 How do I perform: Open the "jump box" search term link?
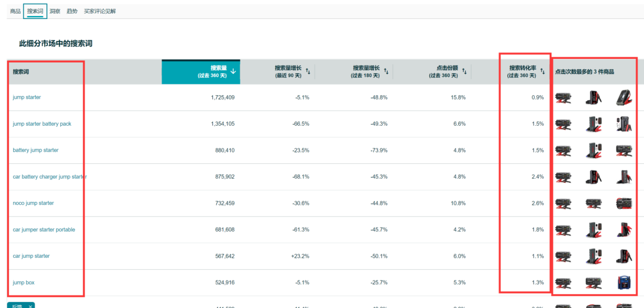pyautogui.click(x=24, y=282)
